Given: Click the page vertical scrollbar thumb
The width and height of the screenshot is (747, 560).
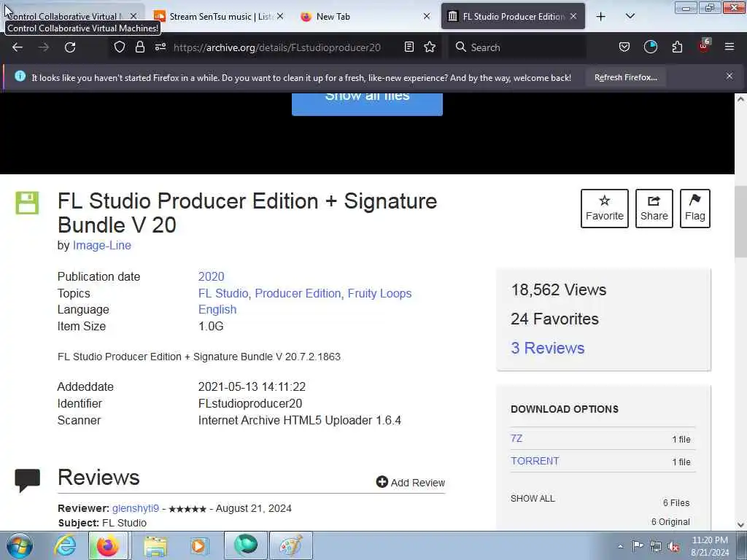Looking at the screenshot, I should (x=740, y=222).
